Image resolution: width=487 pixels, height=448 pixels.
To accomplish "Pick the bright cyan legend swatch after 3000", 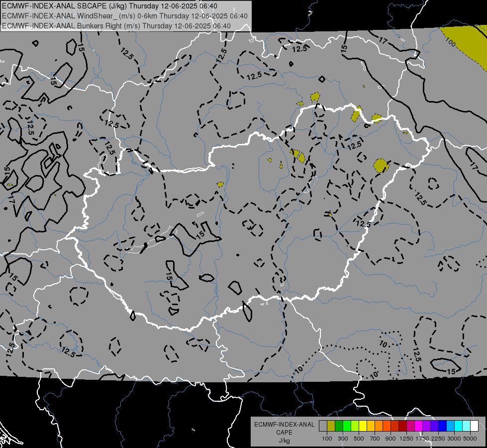I will (458, 426).
